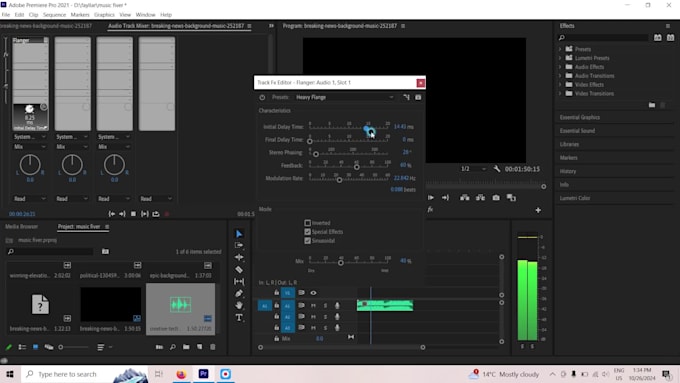Click Export Frame camera icon
Viewport: 680px width, 383px height.
[x=496, y=198]
